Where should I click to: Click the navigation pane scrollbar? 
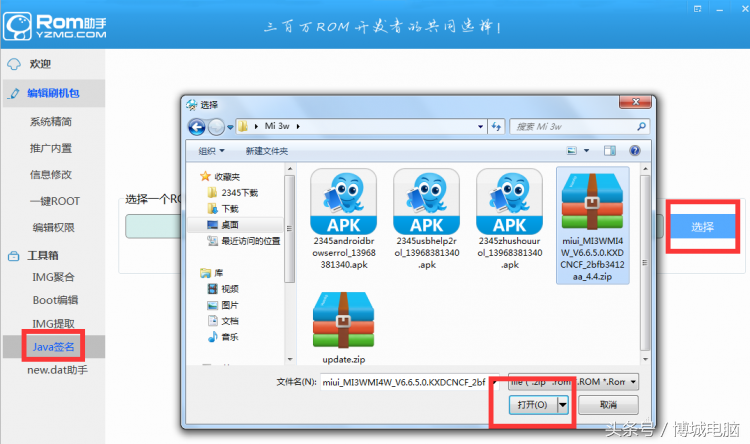[289, 229]
